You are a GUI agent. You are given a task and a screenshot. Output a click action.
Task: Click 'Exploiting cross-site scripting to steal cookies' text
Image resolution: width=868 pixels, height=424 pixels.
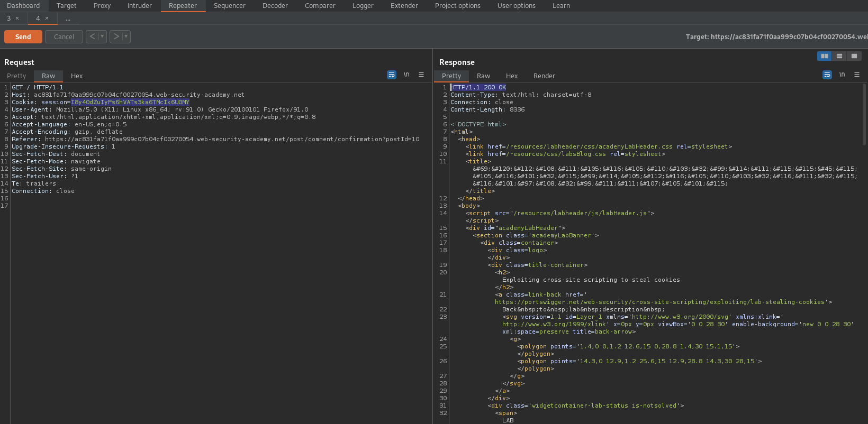591,280
